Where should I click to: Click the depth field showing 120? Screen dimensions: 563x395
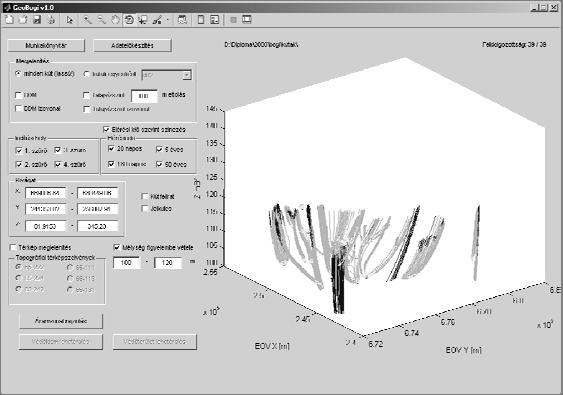(x=167, y=262)
